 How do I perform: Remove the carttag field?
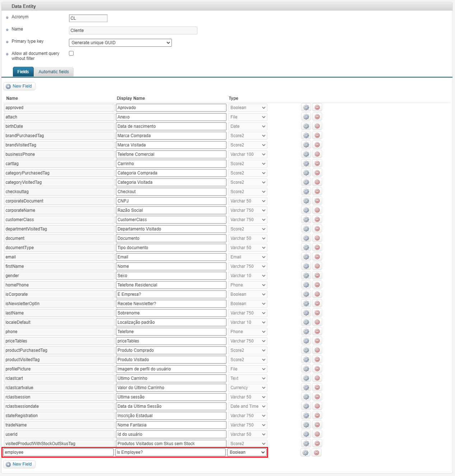(317, 163)
